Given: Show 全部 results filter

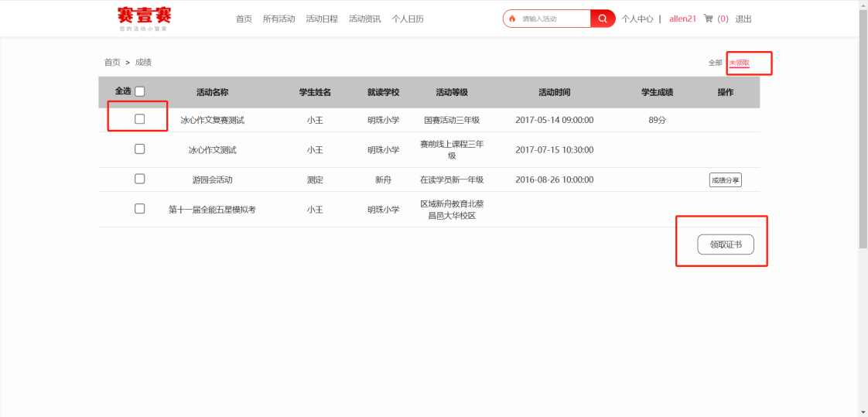Looking at the screenshot, I should point(715,63).
